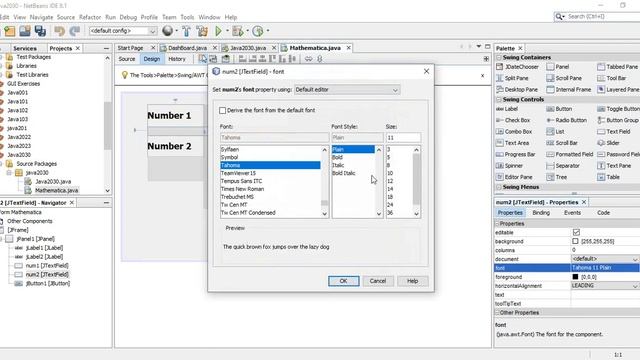Activate Connection Mode in designer toolbar
The height and width of the screenshot is (360, 640).
pyautogui.click(x=213, y=59)
